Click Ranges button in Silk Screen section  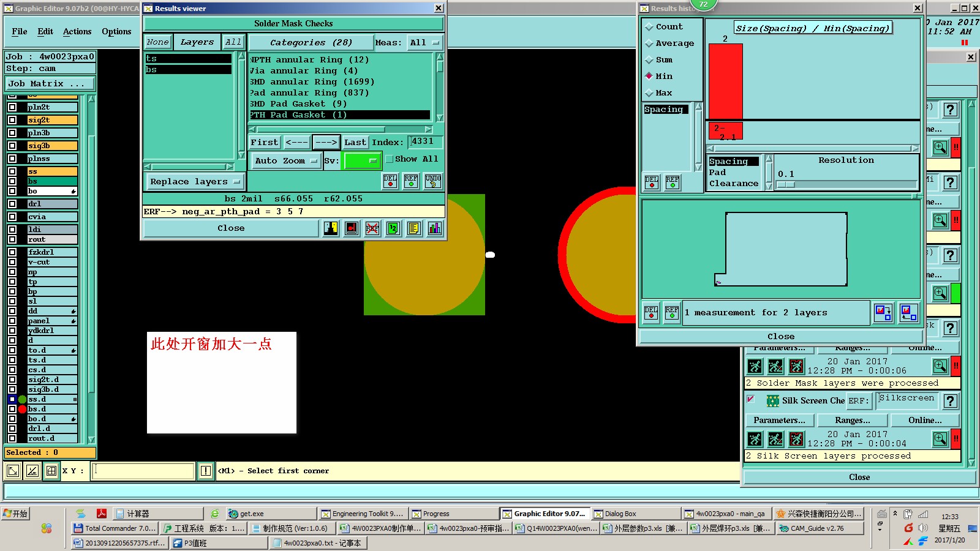pyautogui.click(x=852, y=421)
